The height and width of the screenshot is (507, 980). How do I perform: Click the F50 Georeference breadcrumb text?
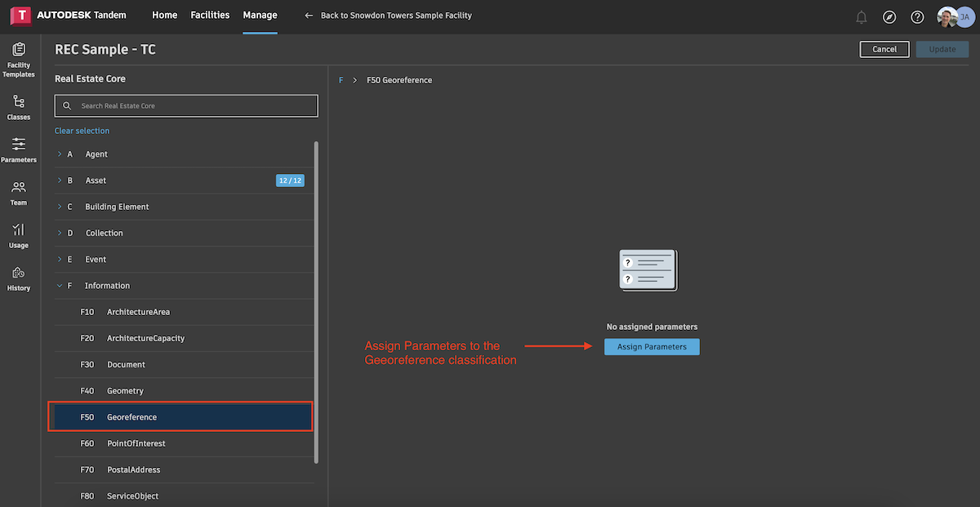(399, 80)
